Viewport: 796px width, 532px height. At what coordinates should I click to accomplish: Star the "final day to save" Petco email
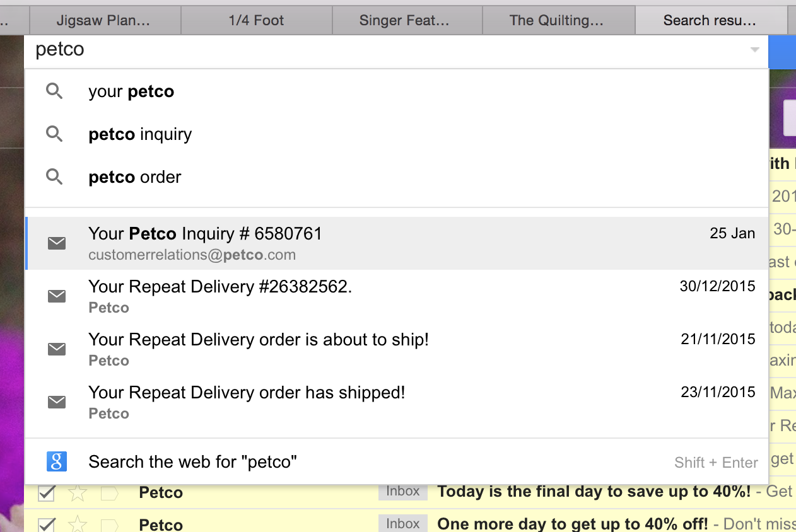[78, 493]
